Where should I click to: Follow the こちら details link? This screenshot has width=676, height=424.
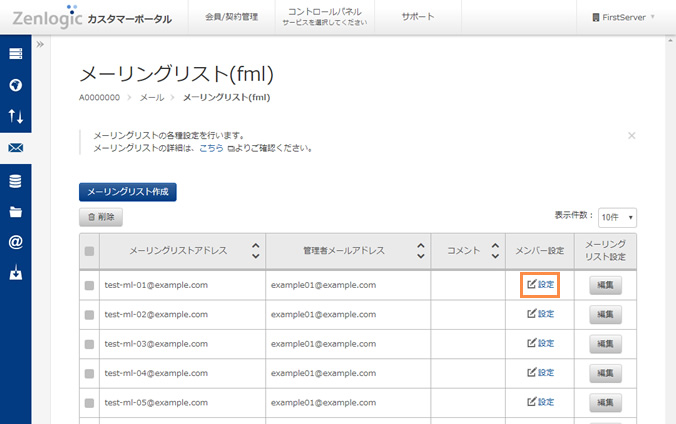click(x=211, y=148)
